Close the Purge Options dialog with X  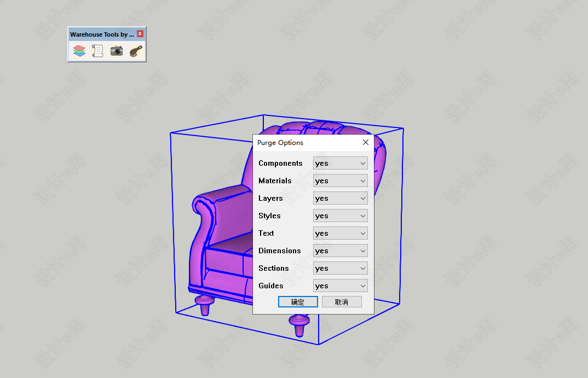[x=366, y=142]
